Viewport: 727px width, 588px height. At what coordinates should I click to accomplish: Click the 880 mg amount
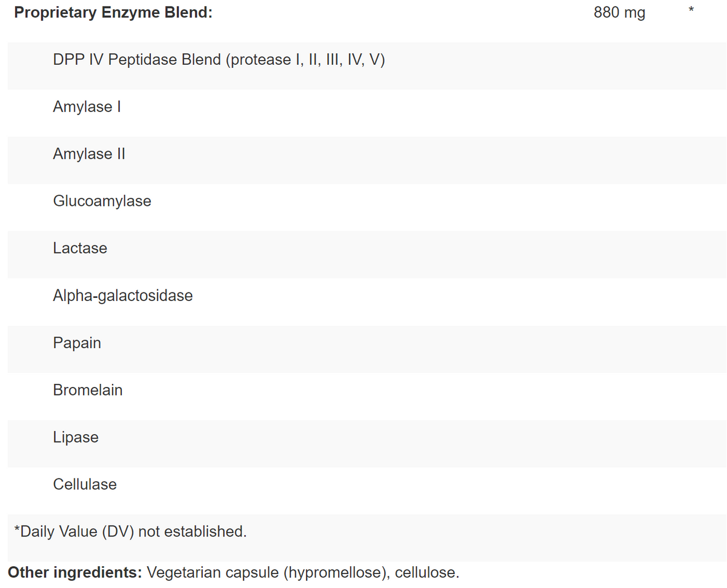pyautogui.click(x=619, y=13)
